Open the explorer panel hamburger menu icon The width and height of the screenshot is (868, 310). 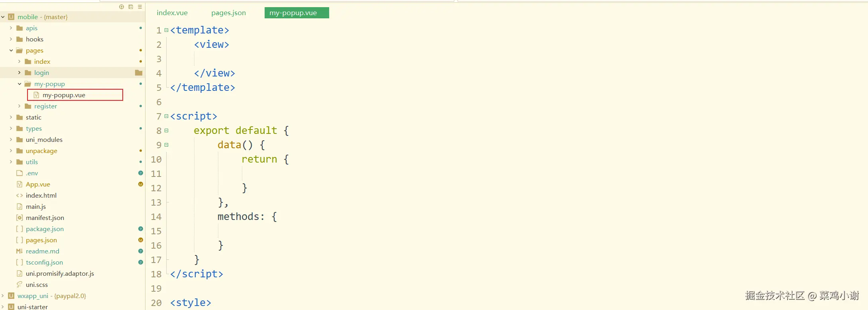tap(140, 7)
